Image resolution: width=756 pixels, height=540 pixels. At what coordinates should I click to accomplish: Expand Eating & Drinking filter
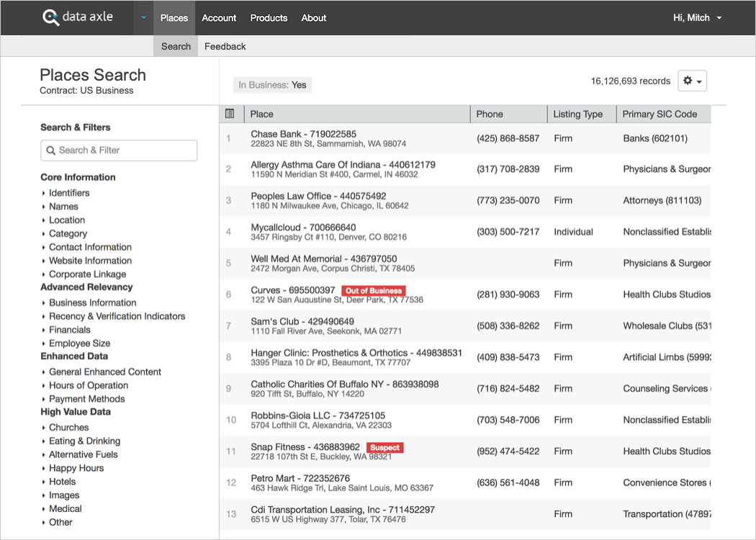click(x=84, y=441)
